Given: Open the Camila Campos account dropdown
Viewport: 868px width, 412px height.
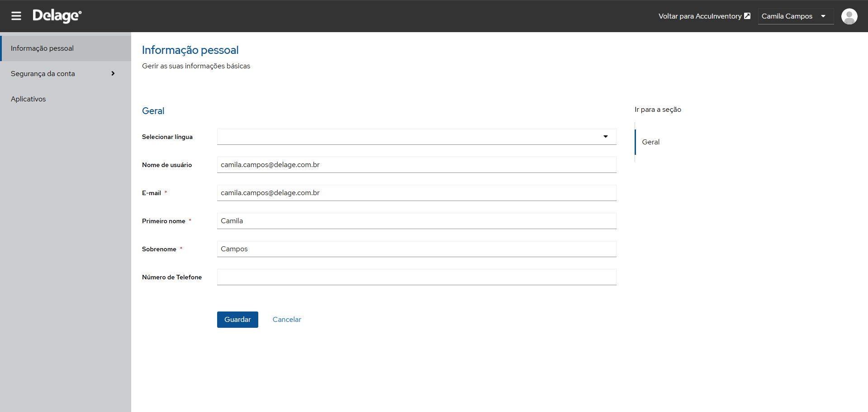Looking at the screenshot, I should 796,16.
